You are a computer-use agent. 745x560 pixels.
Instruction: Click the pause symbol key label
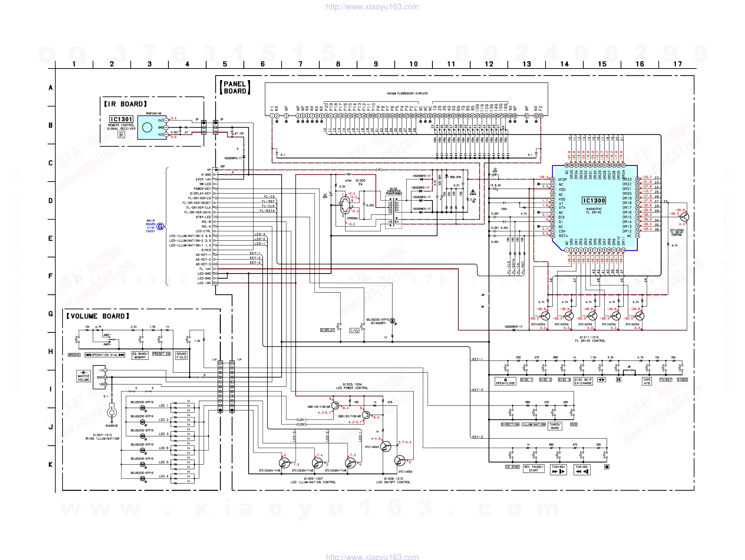click(x=618, y=379)
